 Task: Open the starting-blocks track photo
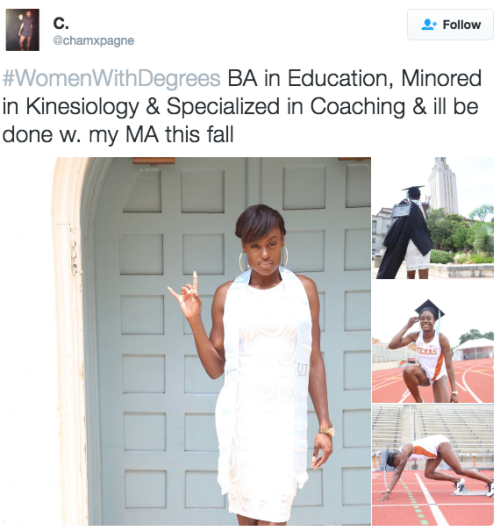pos(433,465)
